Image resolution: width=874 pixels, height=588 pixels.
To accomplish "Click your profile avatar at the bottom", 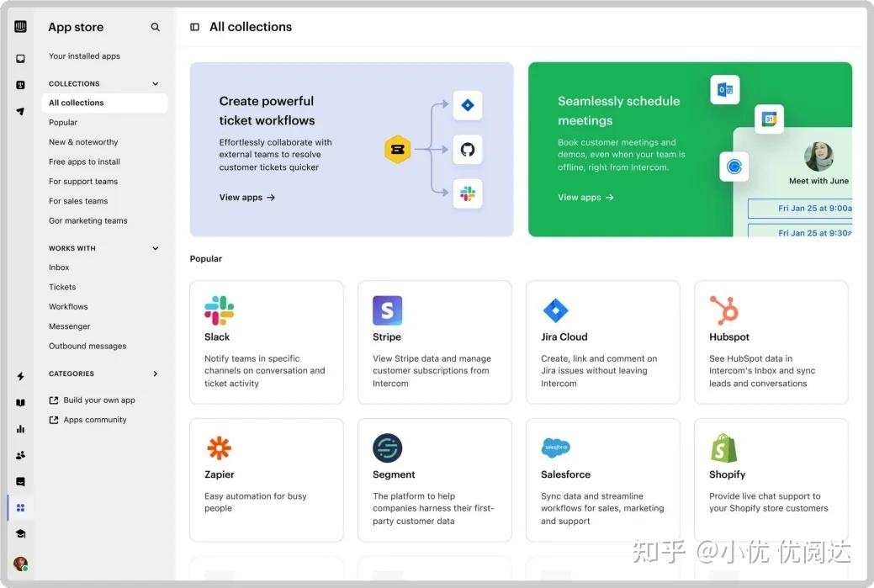I will tap(20, 563).
